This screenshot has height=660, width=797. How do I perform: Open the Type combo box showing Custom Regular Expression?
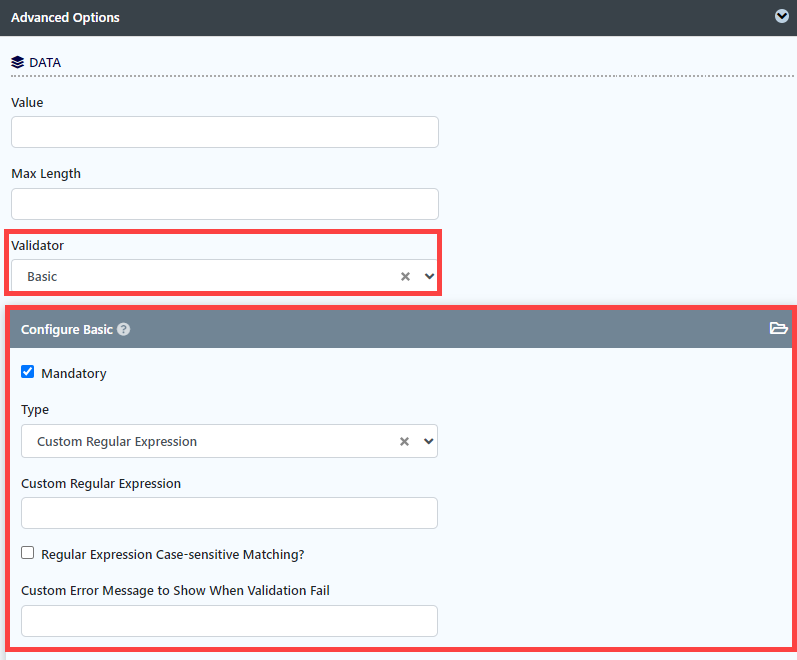(229, 441)
